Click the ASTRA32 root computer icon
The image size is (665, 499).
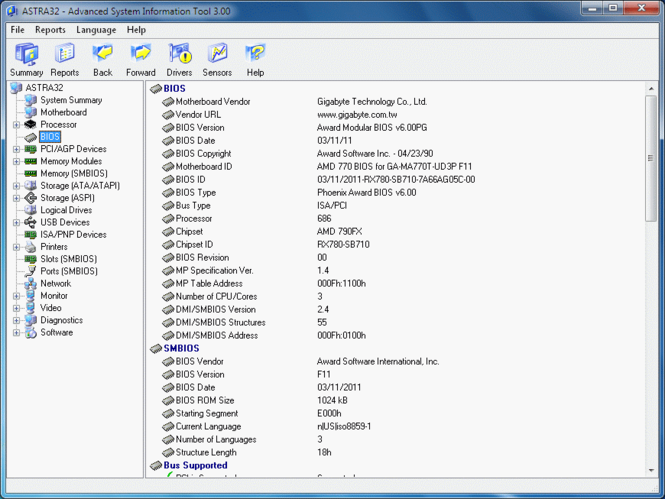tap(16, 88)
